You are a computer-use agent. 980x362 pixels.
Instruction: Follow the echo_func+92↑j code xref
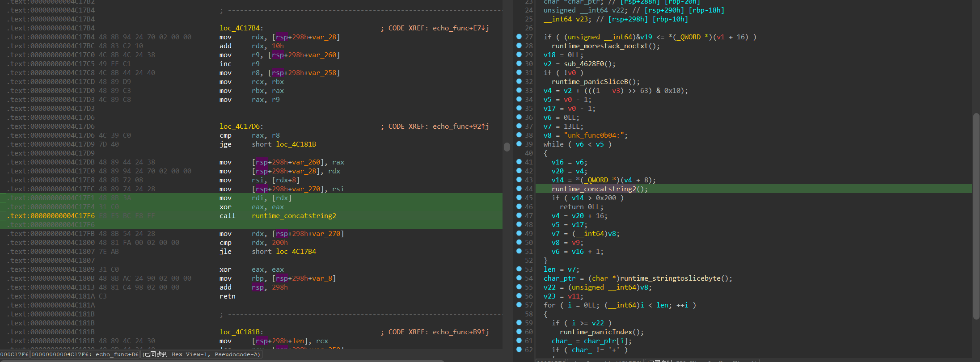460,126
